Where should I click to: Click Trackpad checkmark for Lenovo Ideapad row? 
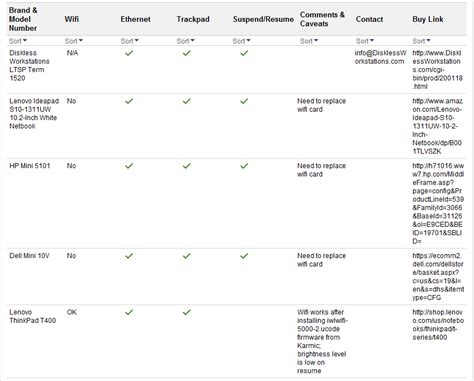point(187,101)
